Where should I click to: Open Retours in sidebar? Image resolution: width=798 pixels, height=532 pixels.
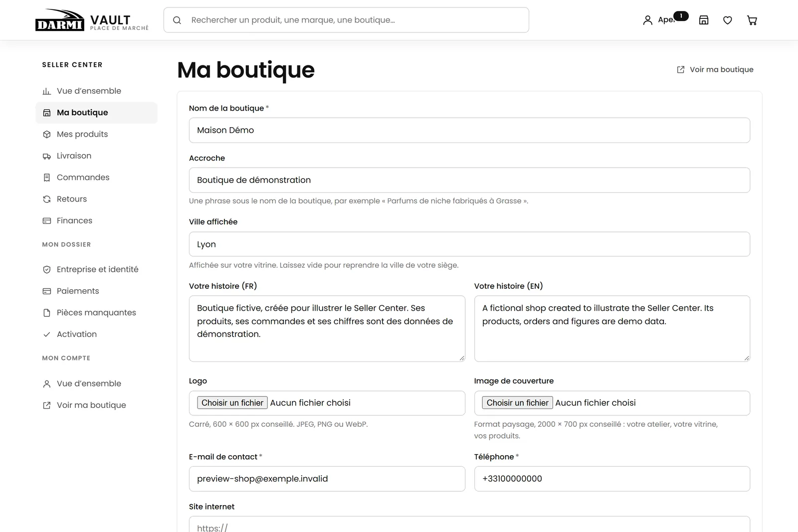click(x=96, y=199)
